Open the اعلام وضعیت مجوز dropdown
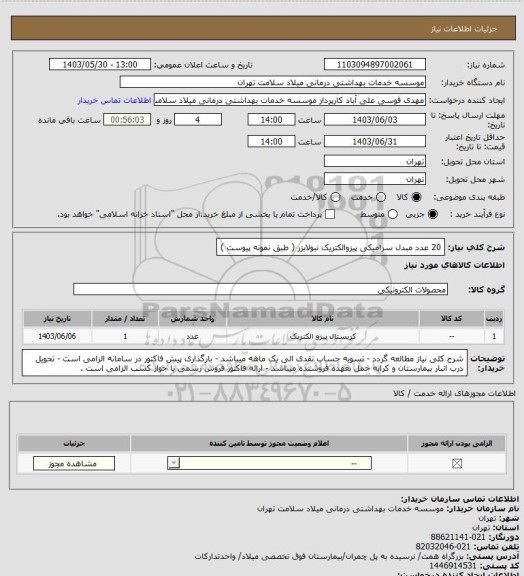The width and height of the screenshot is (524, 576). pyautogui.click(x=269, y=463)
